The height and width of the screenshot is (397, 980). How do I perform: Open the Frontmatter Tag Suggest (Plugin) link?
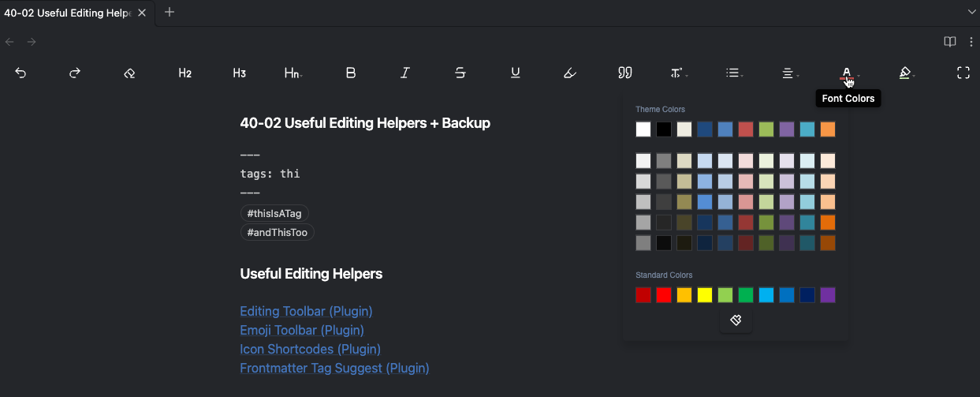tap(334, 368)
